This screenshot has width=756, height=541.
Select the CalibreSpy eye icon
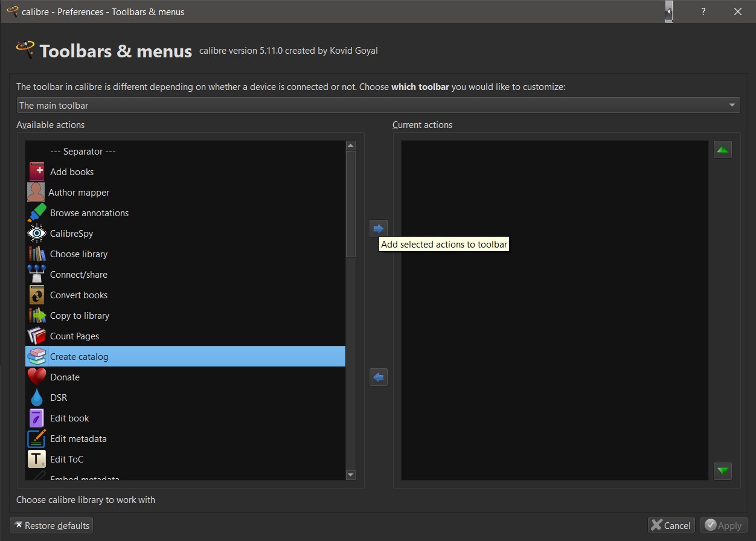point(37,233)
